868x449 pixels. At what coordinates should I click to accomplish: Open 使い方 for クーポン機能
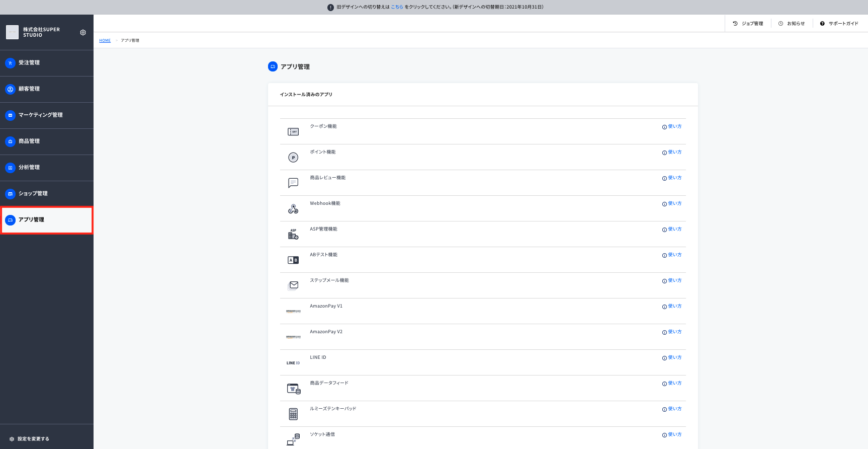point(672,127)
